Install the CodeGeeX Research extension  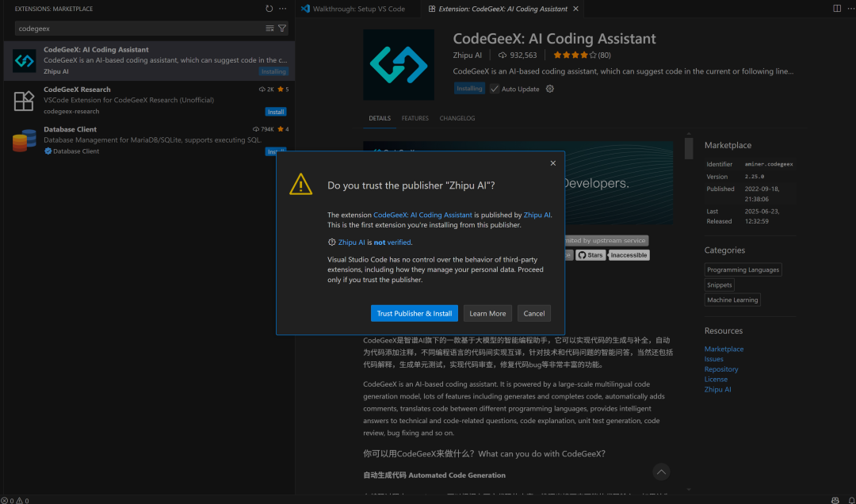coord(276,112)
